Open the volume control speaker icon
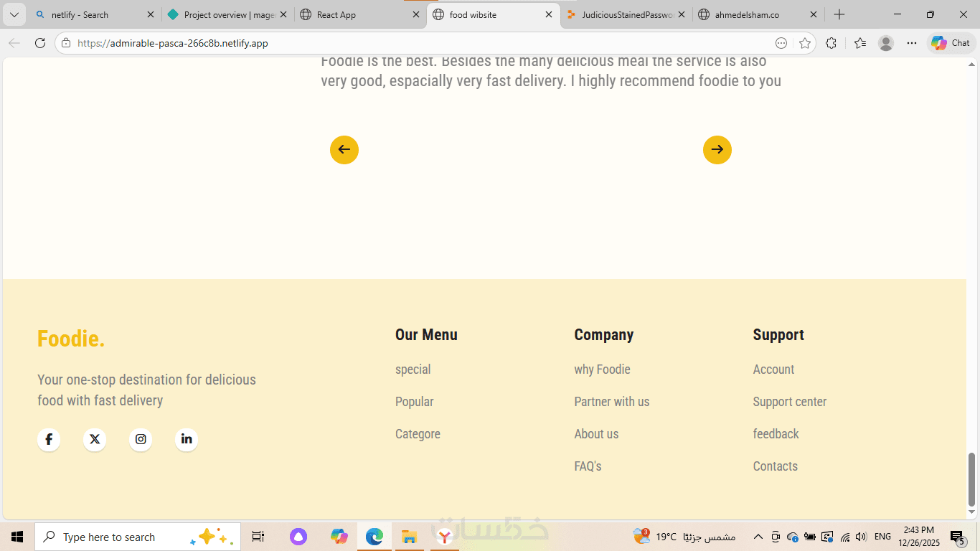 [862, 537]
